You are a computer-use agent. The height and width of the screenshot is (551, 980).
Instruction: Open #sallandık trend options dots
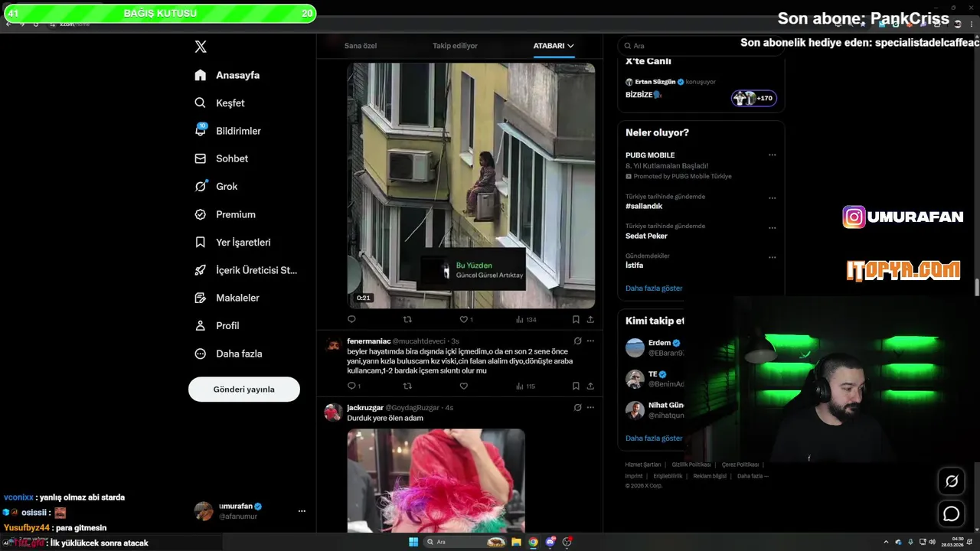(772, 198)
